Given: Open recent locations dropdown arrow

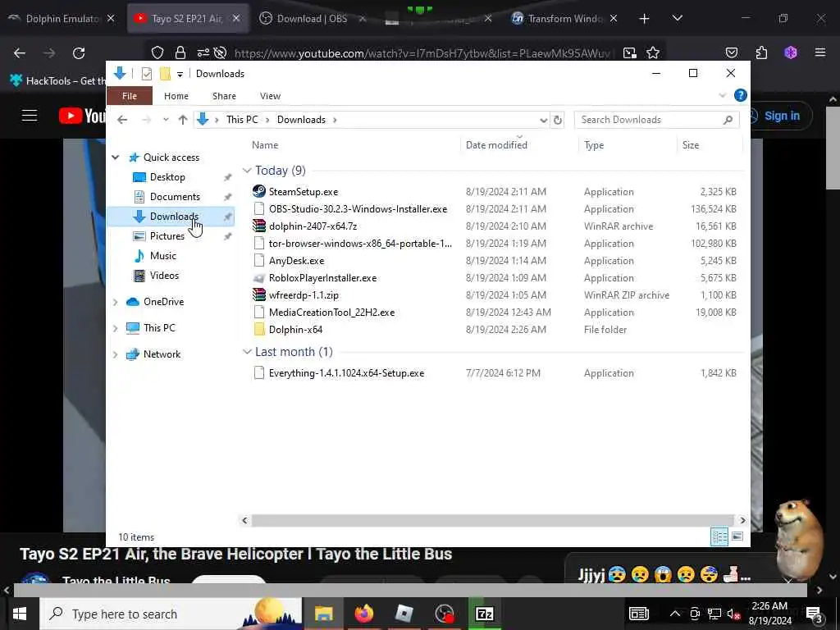Looking at the screenshot, I should pyautogui.click(x=166, y=120).
